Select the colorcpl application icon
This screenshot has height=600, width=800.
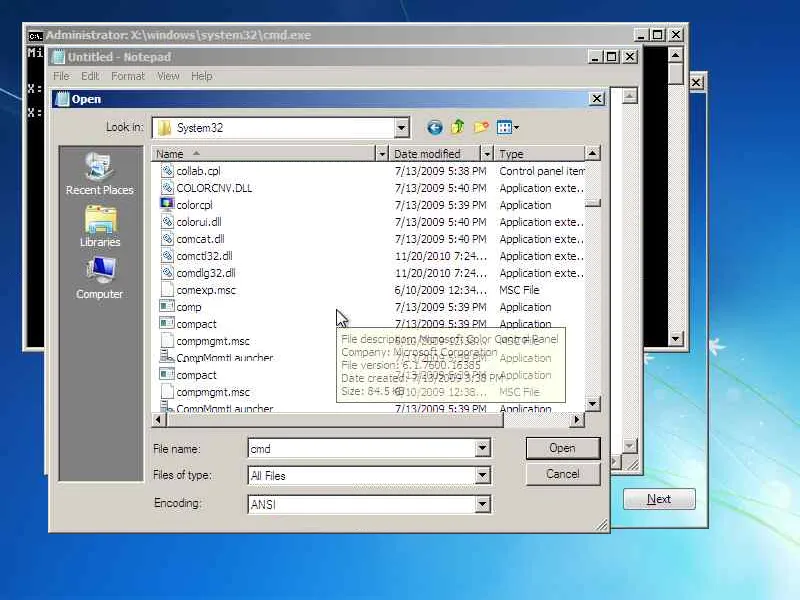[167, 205]
